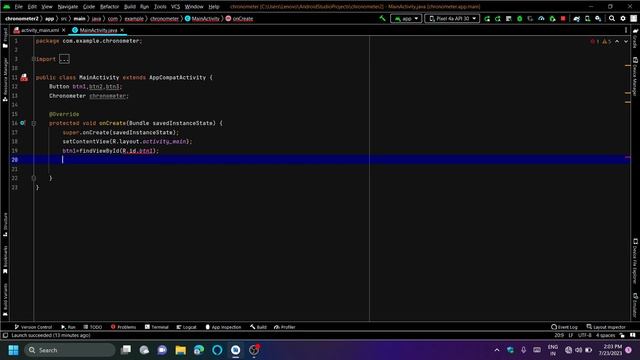640x360 pixels.
Task: Open the Emulator tool window
Action: [635, 305]
